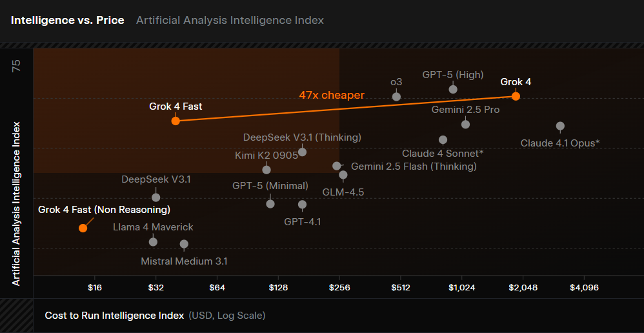Click the GPT-5 (High) data point
Screen dimensions: 644x333
[x=453, y=89]
